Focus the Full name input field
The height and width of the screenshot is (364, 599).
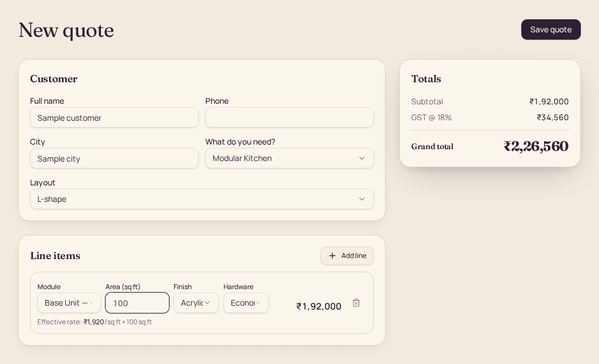(x=114, y=117)
